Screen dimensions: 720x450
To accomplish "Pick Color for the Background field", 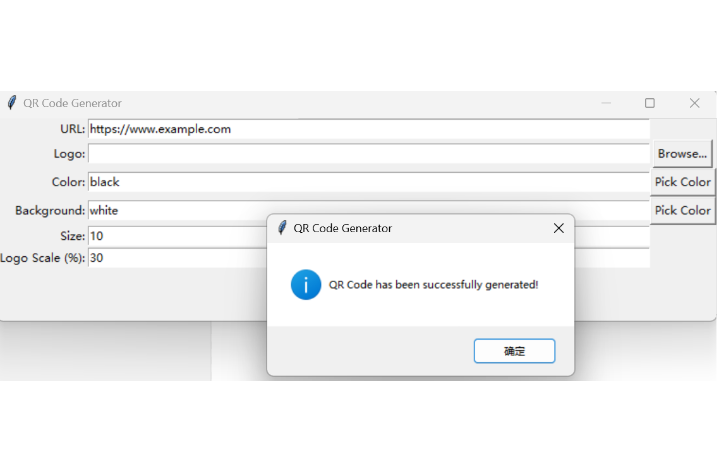I will click(682, 210).
